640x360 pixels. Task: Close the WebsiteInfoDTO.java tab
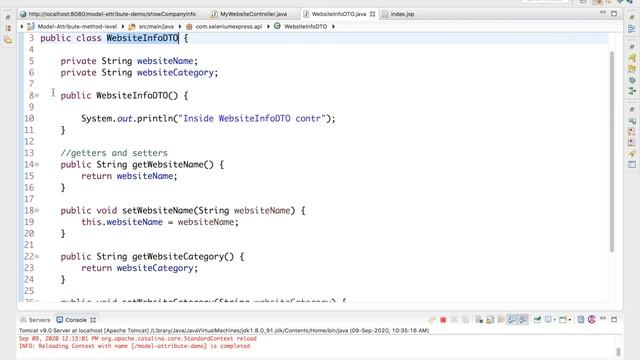click(372, 14)
